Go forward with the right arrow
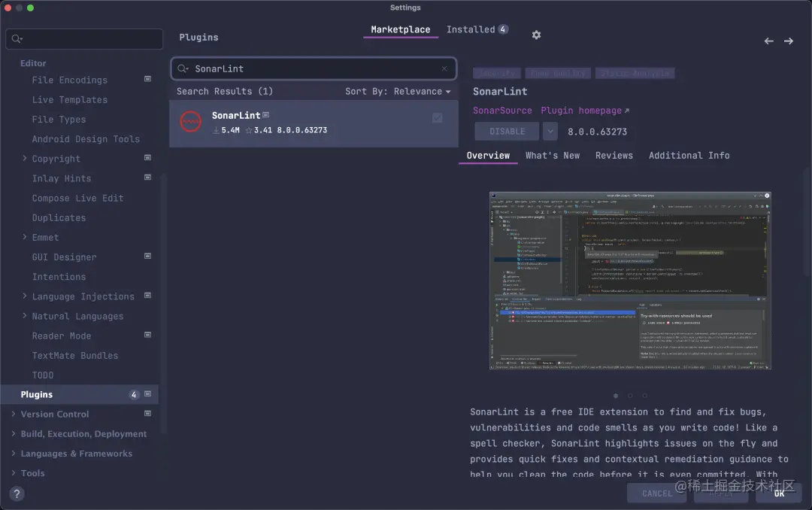The height and width of the screenshot is (510, 812). 788,41
